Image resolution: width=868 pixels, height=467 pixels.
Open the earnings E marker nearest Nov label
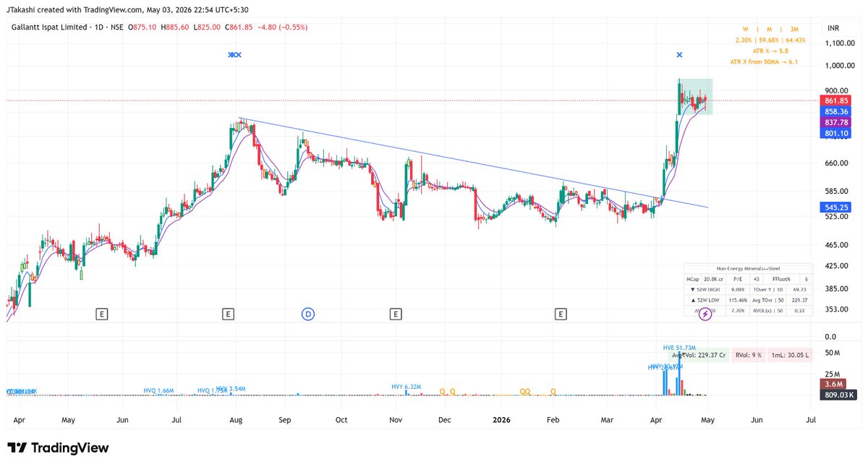pos(395,314)
